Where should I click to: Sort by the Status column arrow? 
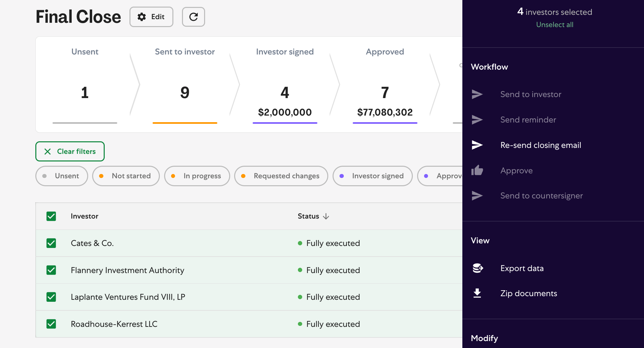(x=326, y=216)
